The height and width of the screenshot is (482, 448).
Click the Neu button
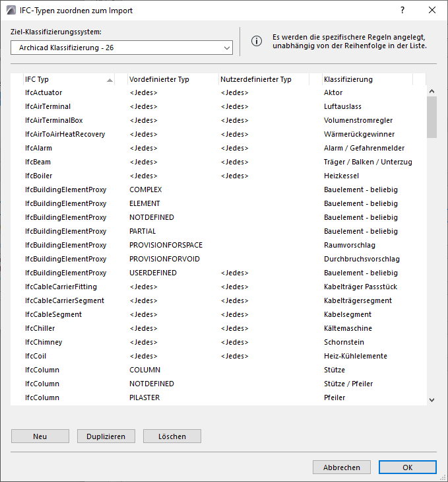40,436
